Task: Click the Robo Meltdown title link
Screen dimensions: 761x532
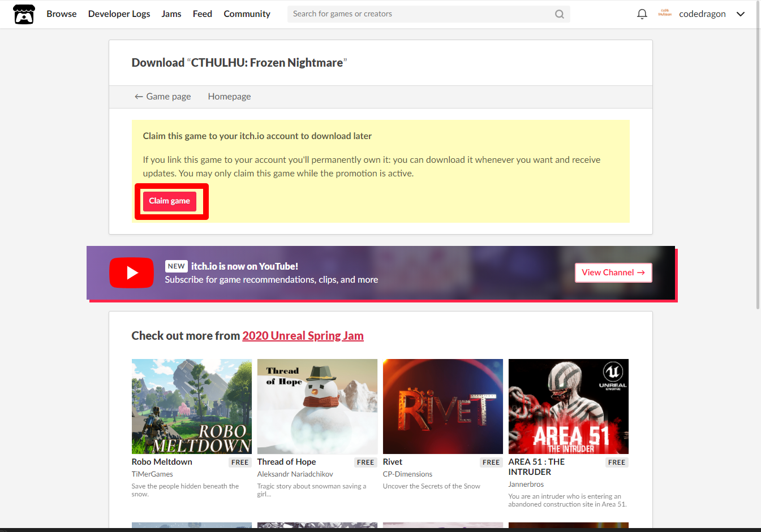Action: point(162,462)
